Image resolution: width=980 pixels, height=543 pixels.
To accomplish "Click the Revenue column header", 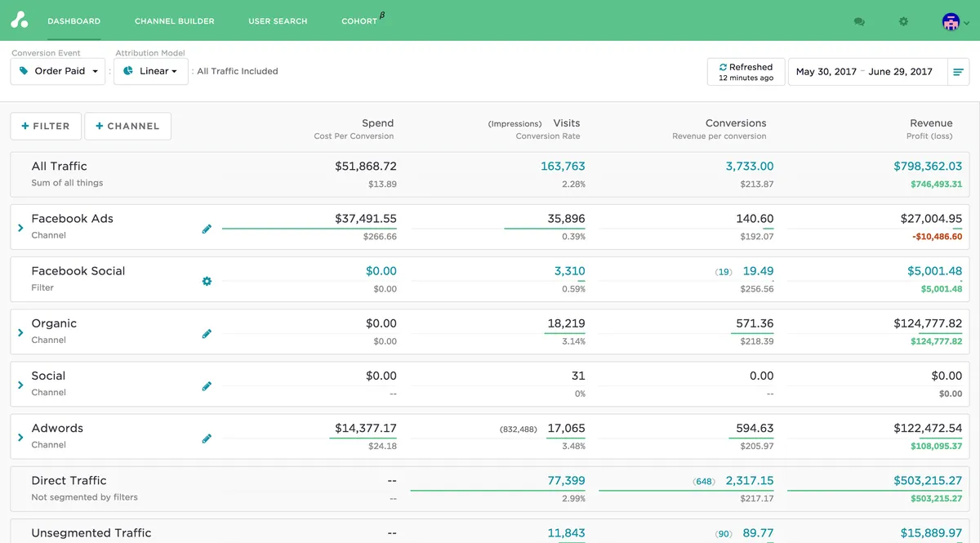I will [931, 123].
